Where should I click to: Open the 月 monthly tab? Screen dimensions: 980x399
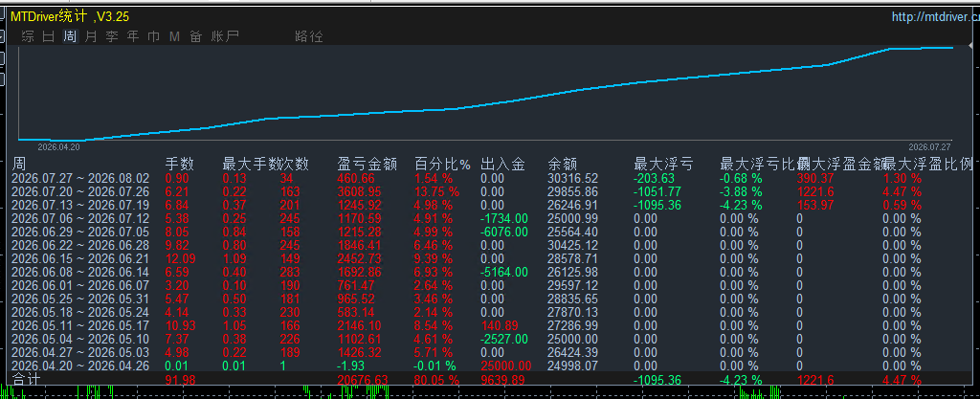91,36
